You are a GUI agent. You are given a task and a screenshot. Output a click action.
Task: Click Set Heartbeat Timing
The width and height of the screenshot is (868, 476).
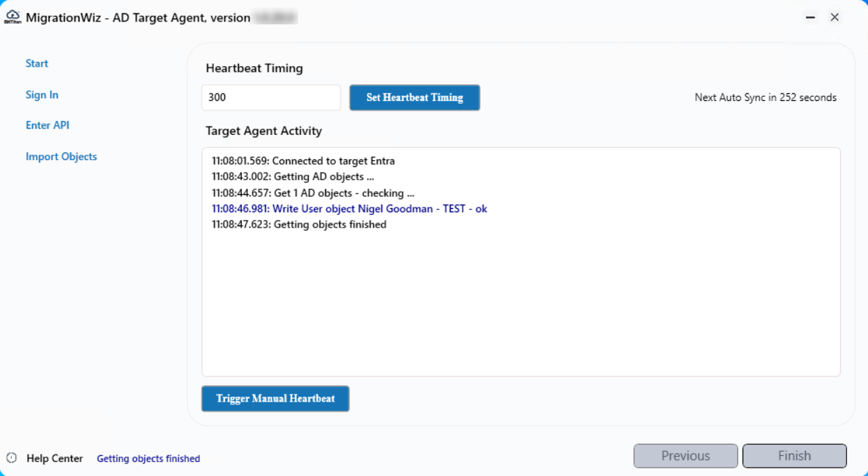(414, 97)
